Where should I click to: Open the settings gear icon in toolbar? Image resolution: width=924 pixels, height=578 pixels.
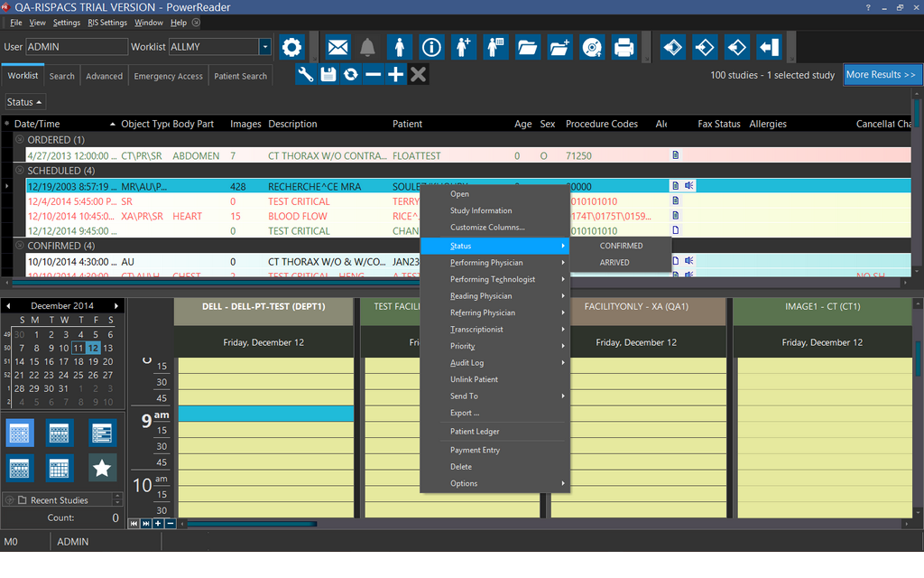click(291, 47)
